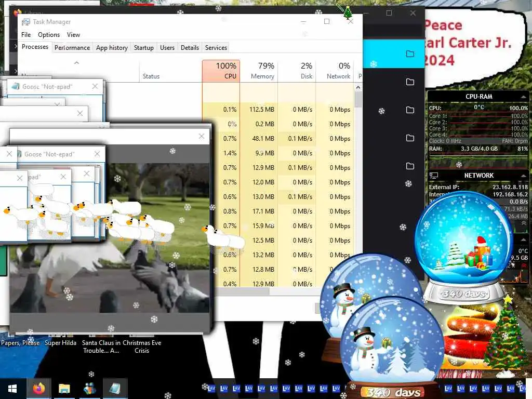Open the File menu in Task Manager

(x=26, y=35)
